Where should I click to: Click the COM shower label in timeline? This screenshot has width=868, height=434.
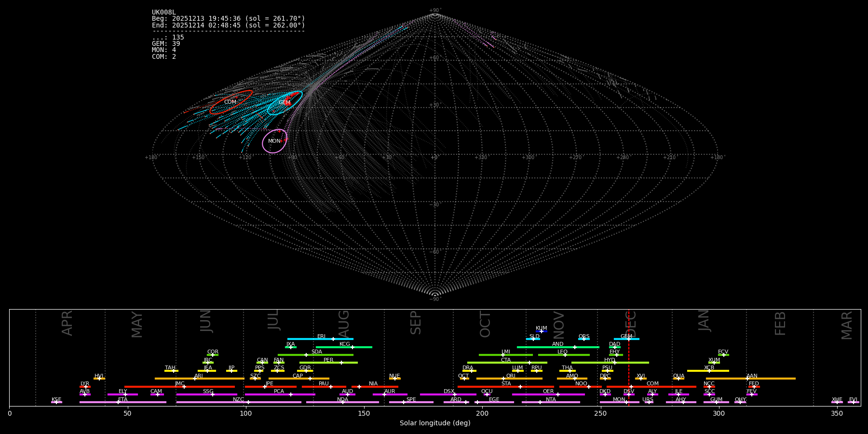point(652,384)
